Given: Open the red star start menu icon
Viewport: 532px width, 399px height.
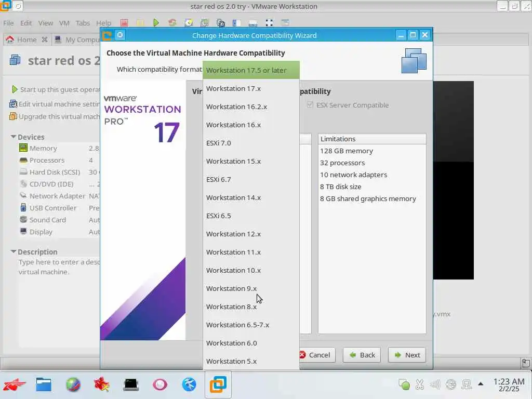Looking at the screenshot, I should [x=15, y=384].
